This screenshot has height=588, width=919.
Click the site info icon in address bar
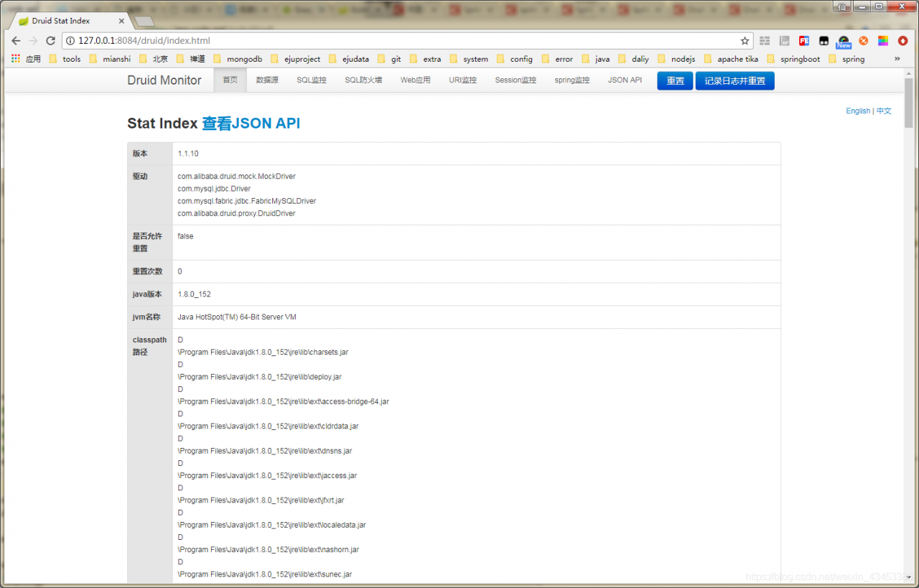pos(70,41)
